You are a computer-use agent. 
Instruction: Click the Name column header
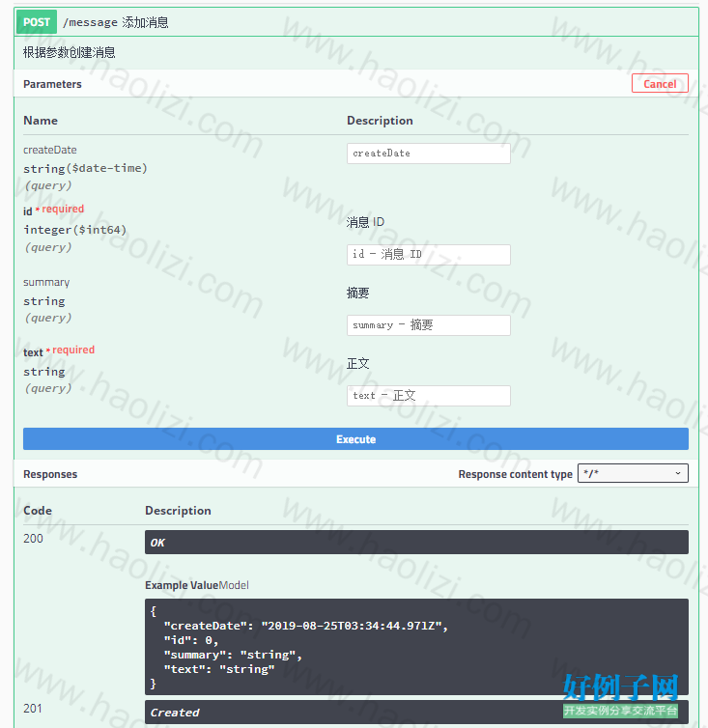pyautogui.click(x=41, y=121)
